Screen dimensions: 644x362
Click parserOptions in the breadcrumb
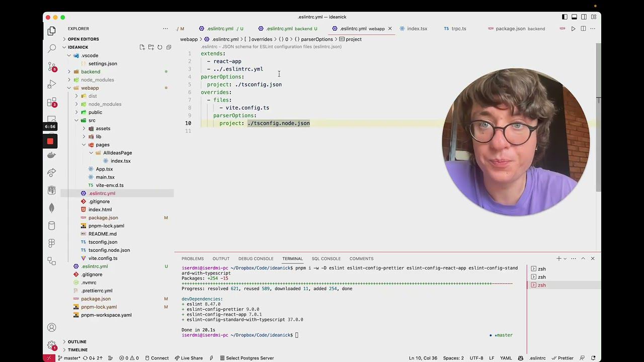coord(317,39)
